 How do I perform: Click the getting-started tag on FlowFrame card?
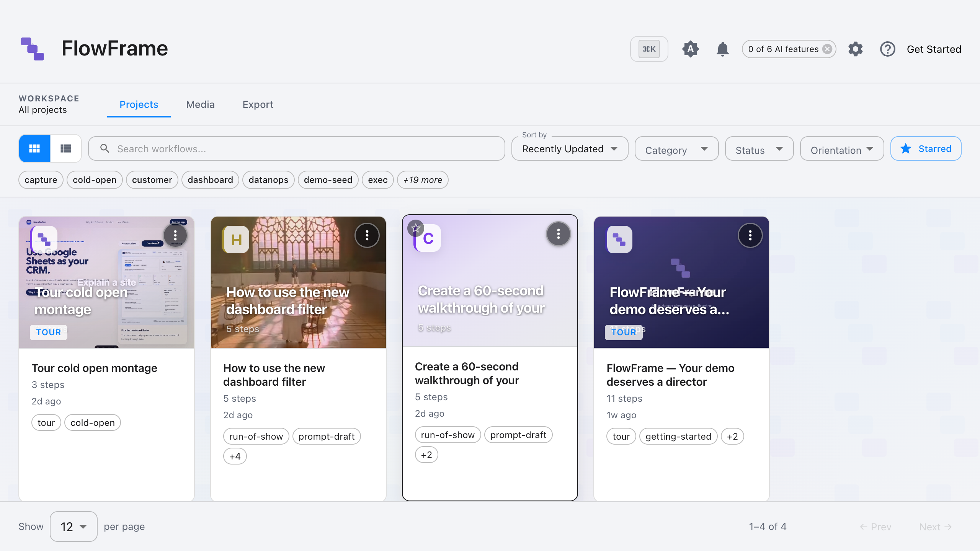[x=678, y=436]
